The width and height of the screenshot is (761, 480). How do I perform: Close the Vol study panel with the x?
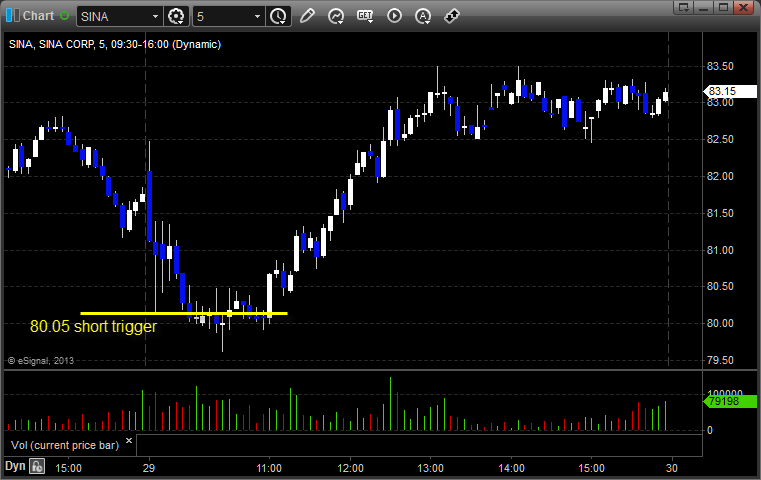129,441
